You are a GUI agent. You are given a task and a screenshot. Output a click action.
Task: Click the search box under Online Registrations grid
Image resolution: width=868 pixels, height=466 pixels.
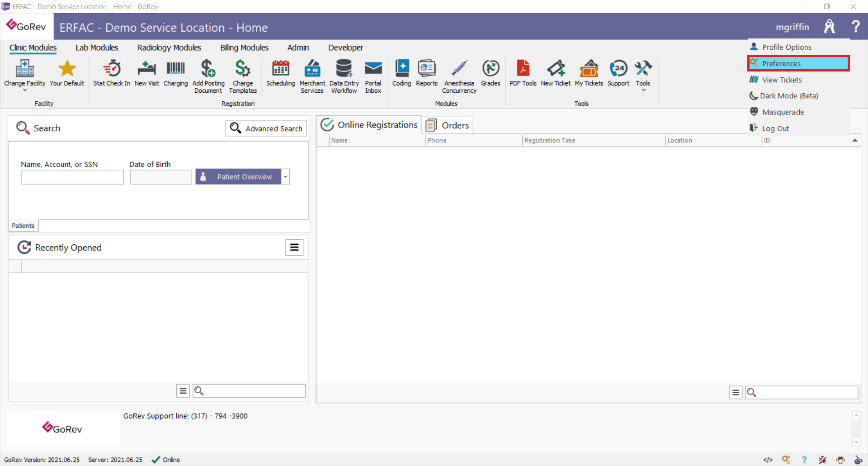click(x=802, y=392)
